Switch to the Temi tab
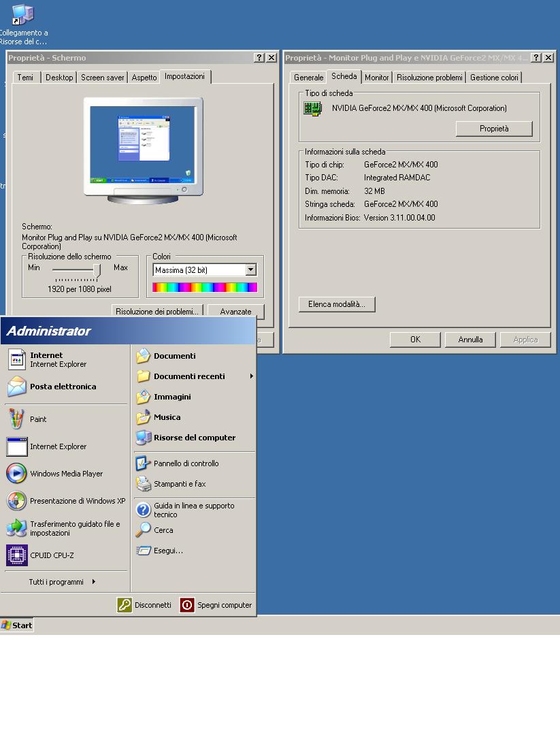The width and height of the screenshot is (560, 735). pyautogui.click(x=25, y=78)
